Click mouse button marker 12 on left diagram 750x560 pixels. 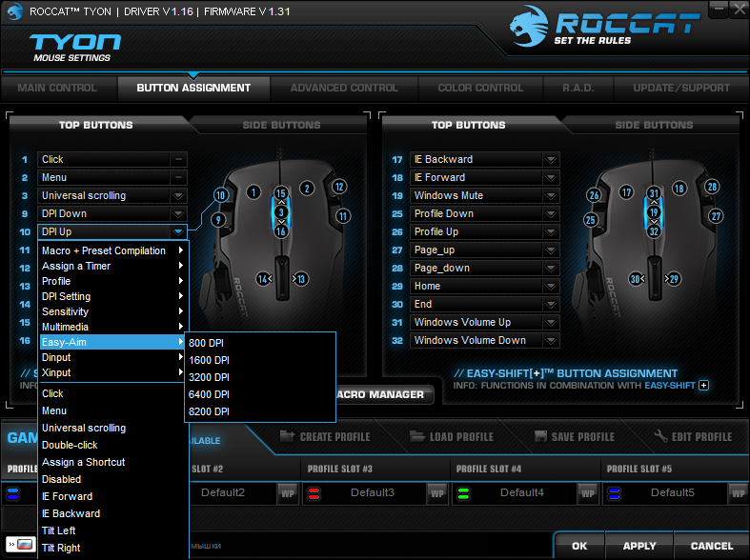tap(339, 187)
